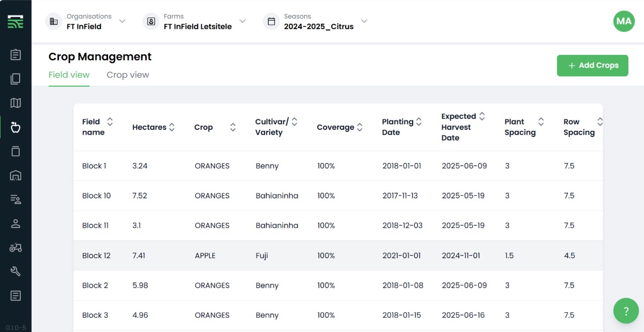Screen dimensions: 644x332
Task: Sort by Cultivar/Variety column
Action: click(x=294, y=122)
